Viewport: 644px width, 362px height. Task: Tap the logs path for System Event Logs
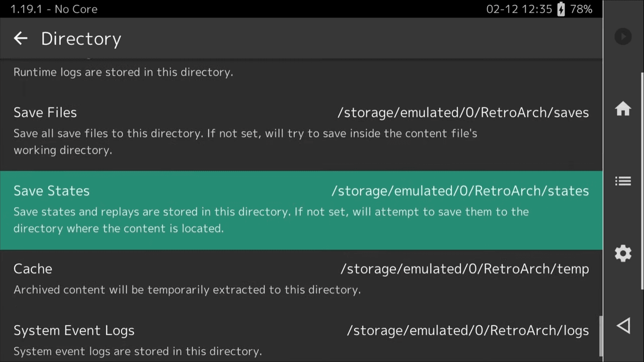click(x=468, y=330)
